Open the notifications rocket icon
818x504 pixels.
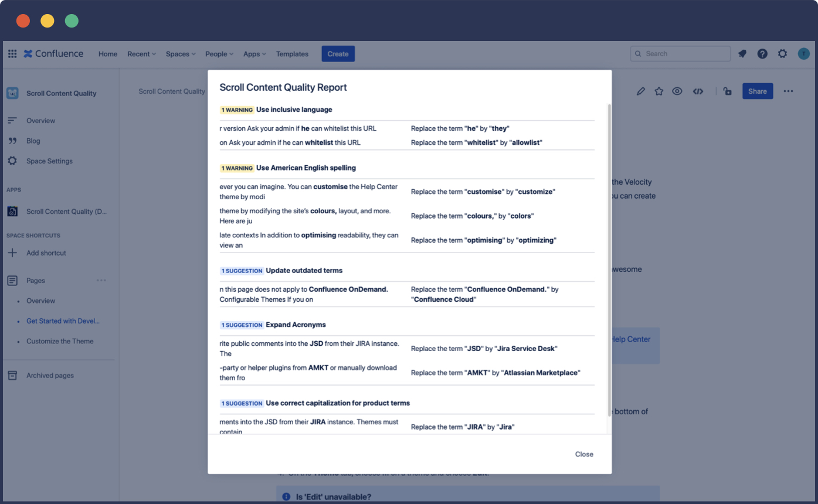pyautogui.click(x=742, y=54)
